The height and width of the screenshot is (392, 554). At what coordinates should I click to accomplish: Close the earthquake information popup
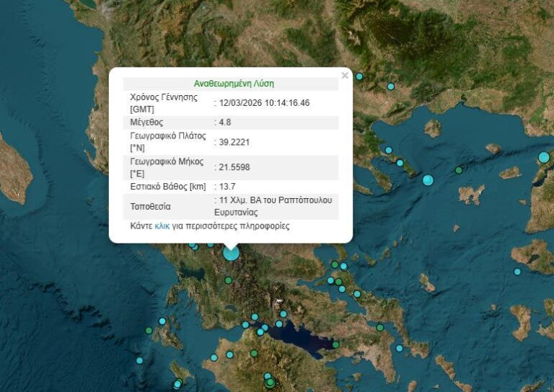[345, 75]
